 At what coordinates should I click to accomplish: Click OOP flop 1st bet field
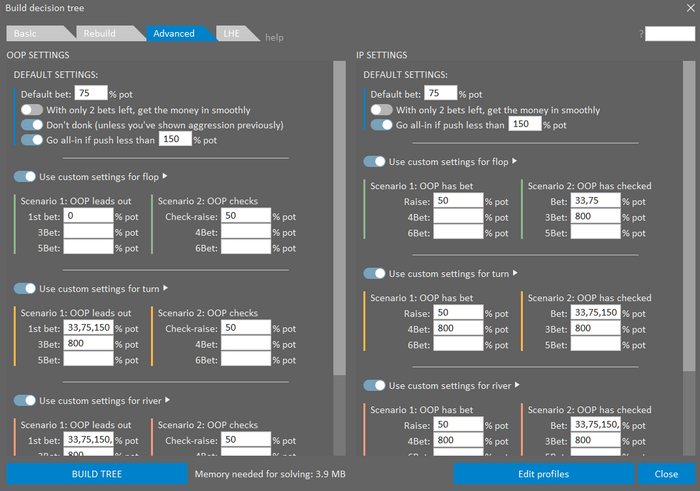(88, 216)
